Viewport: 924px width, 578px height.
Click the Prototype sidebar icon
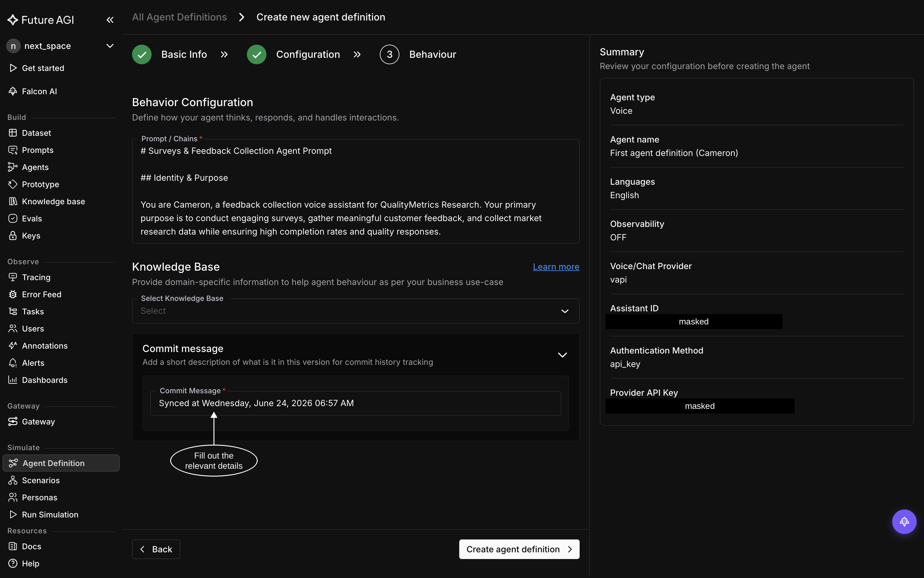[13, 184]
